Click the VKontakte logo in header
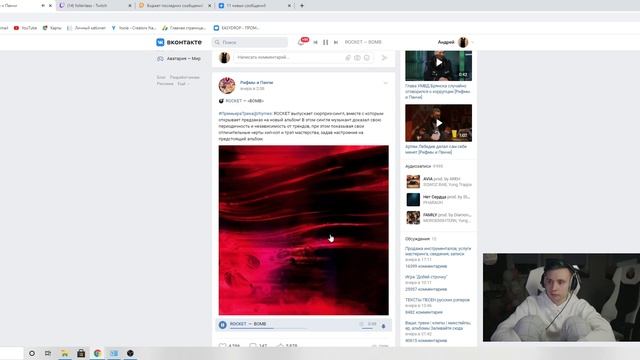This screenshot has width=640, height=360. [179, 42]
